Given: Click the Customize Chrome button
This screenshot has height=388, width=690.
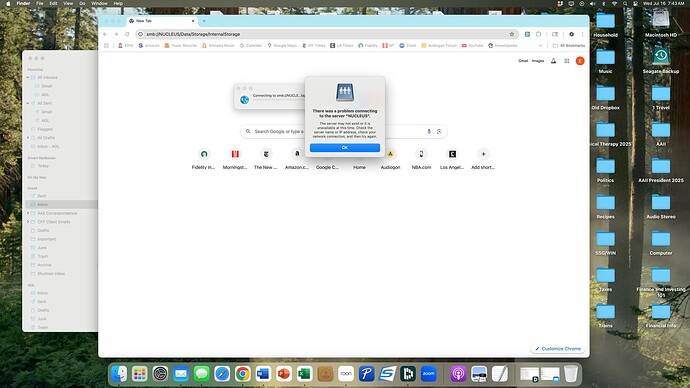Looking at the screenshot, I should tap(558, 348).
